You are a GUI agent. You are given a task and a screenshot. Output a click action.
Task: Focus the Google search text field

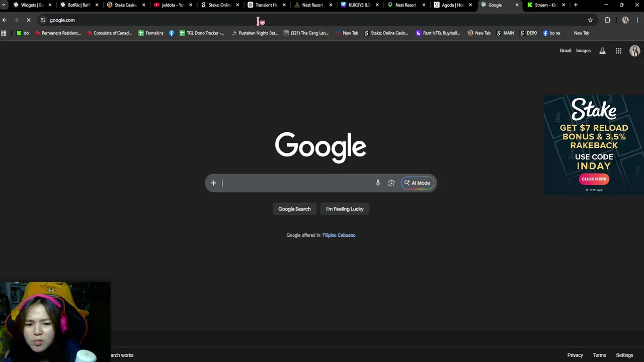(297, 183)
